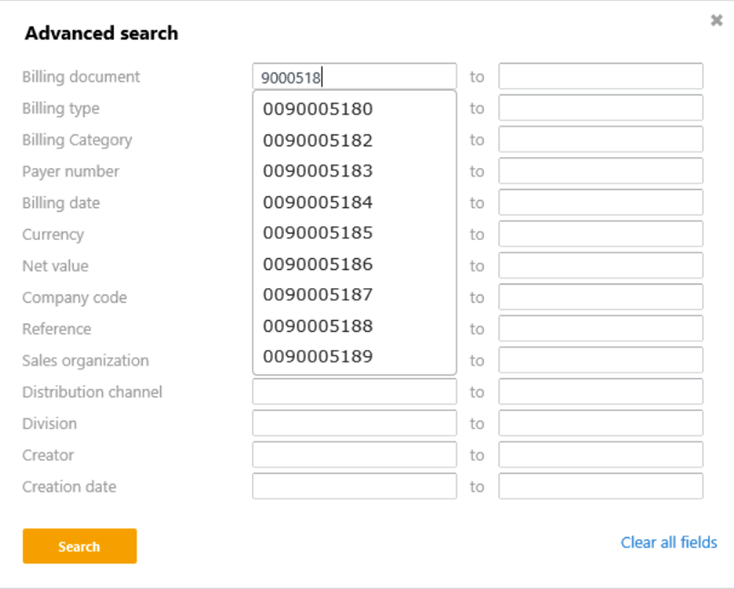Pick the 0090005183 suggestion entry
The height and width of the screenshot is (589, 734).
(x=318, y=171)
